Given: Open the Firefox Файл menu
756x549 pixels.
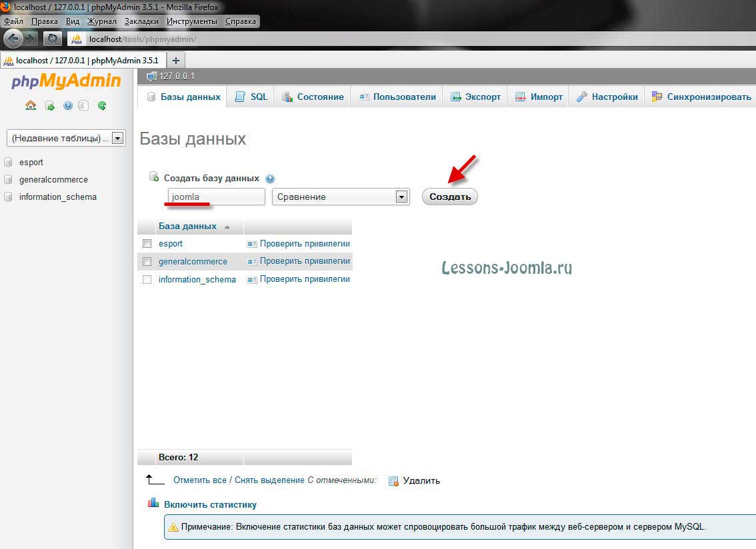Looking at the screenshot, I should coord(13,21).
